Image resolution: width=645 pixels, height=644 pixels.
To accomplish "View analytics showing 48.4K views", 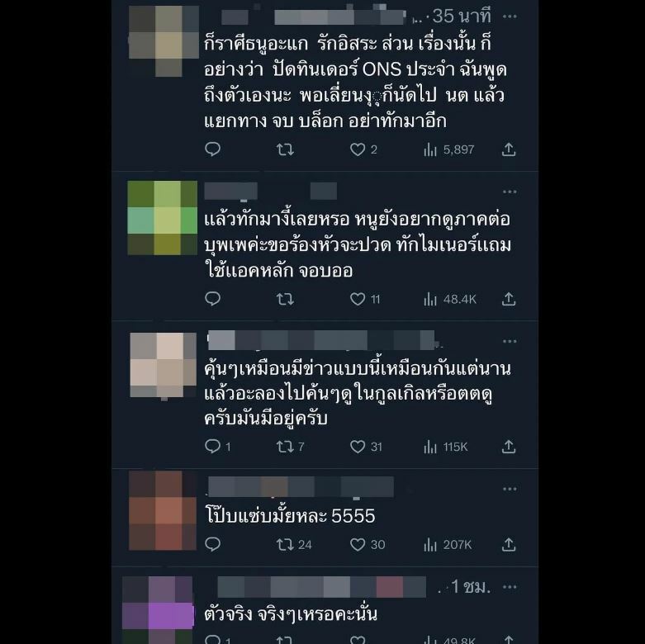I will [x=450, y=300].
